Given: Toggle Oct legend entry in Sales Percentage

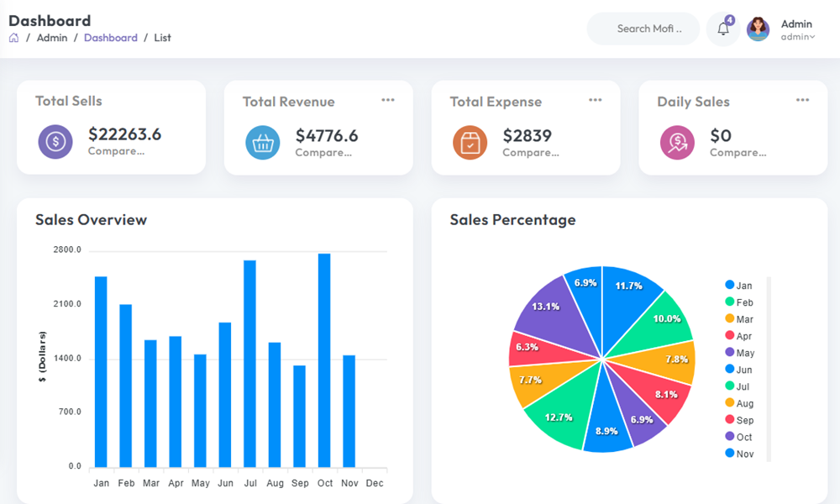Looking at the screenshot, I should coord(739,437).
